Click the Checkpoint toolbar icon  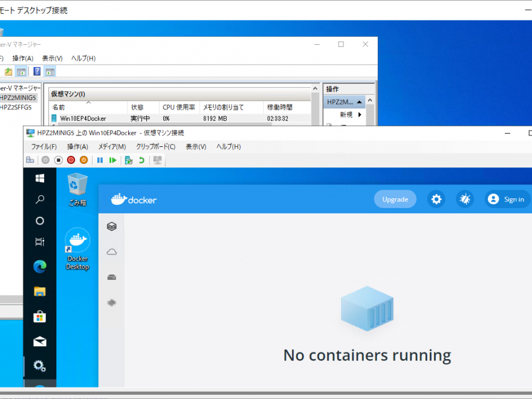coord(129,160)
